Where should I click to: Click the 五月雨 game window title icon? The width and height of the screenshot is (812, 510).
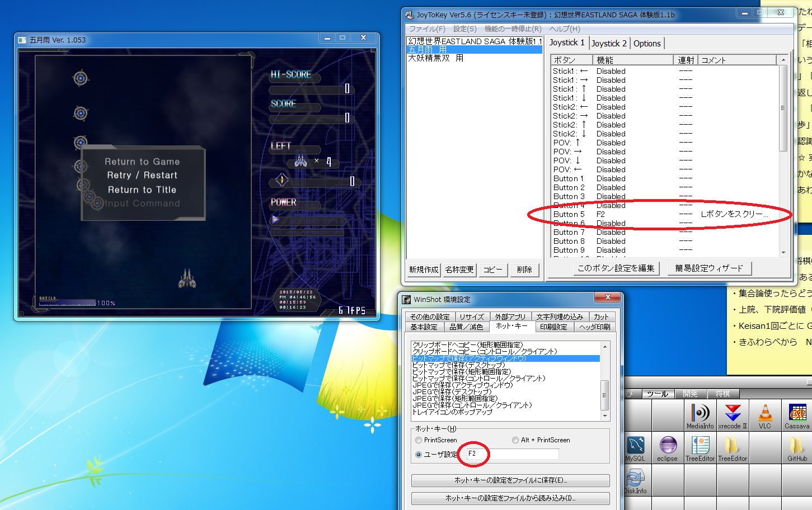point(22,40)
